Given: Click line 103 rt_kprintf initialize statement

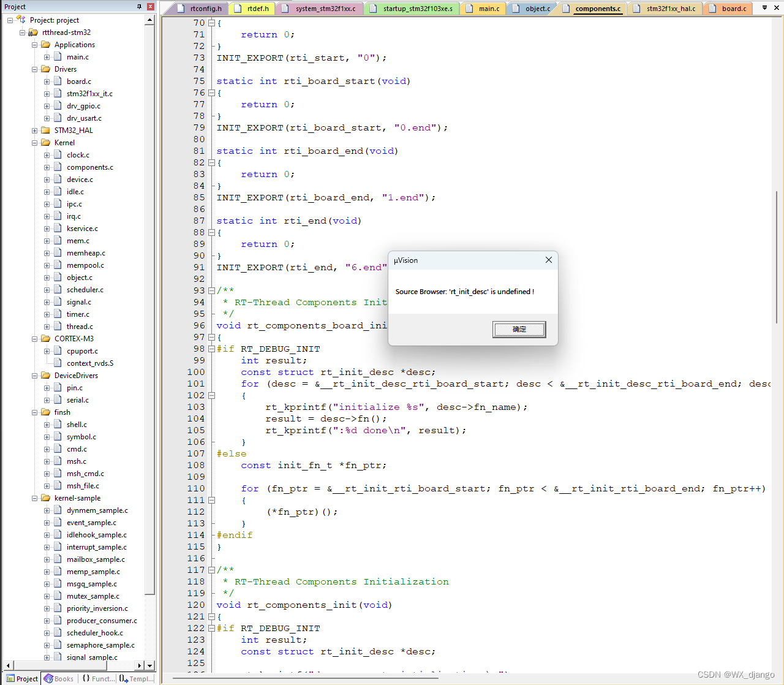Looking at the screenshot, I should 396,407.
